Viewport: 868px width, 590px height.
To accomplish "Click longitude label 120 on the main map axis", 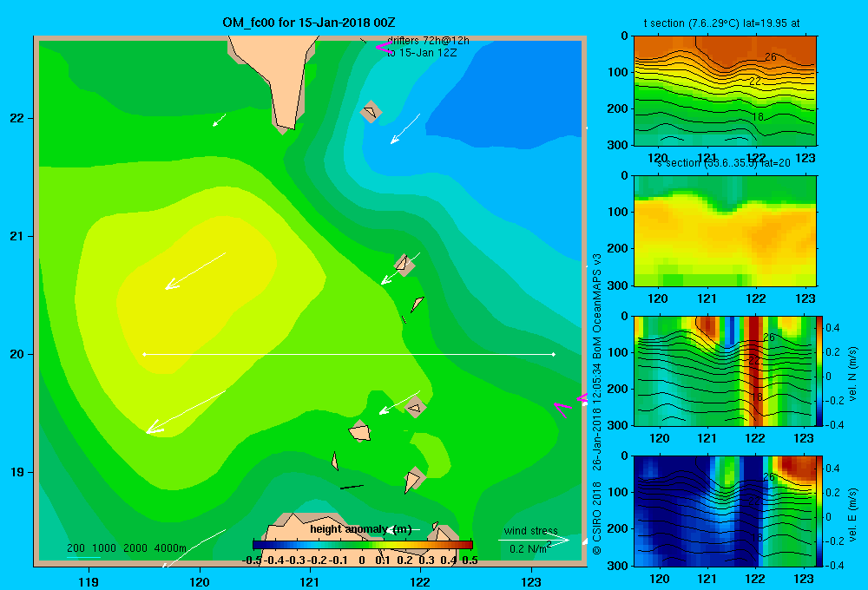I will point(200,581).
